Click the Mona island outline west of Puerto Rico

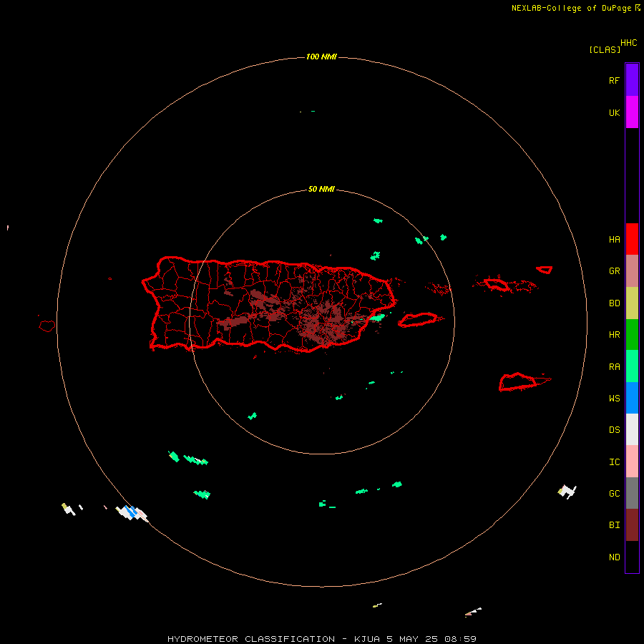click(x=47, y=326)
